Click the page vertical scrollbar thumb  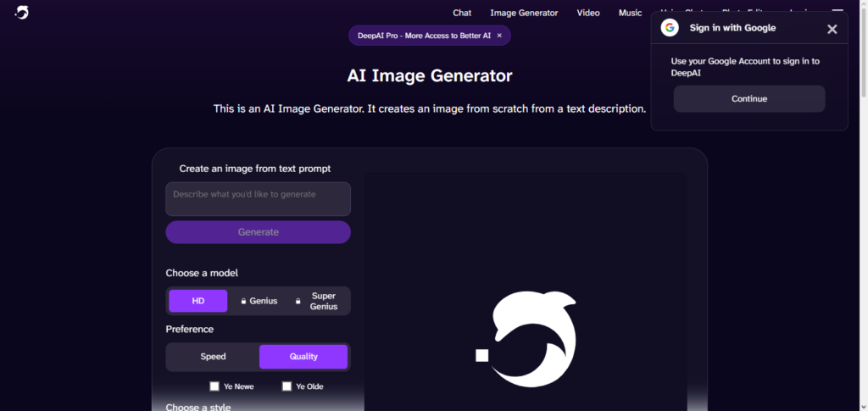(864, 53)
